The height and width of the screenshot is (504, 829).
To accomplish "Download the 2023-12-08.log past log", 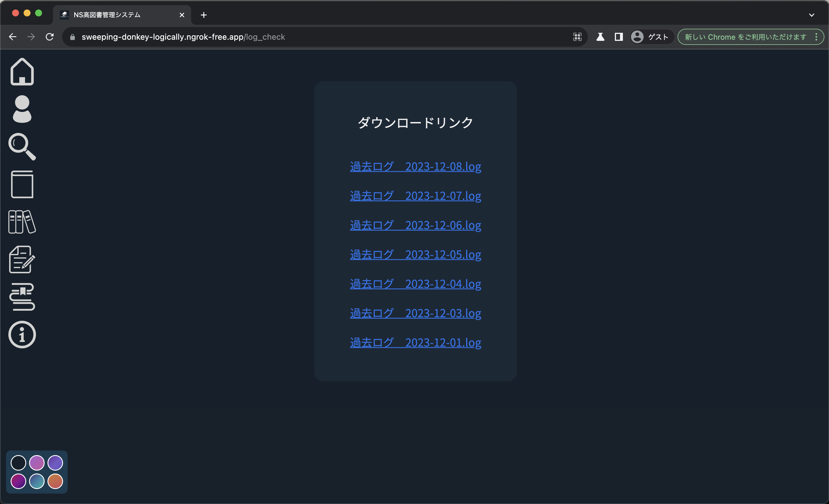I will [x=416, y=167].
